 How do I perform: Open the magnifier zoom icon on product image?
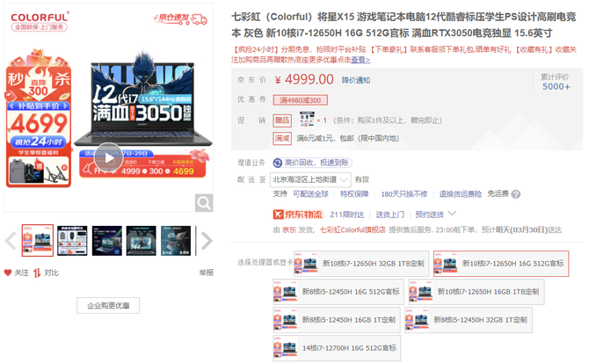[204, 203]
